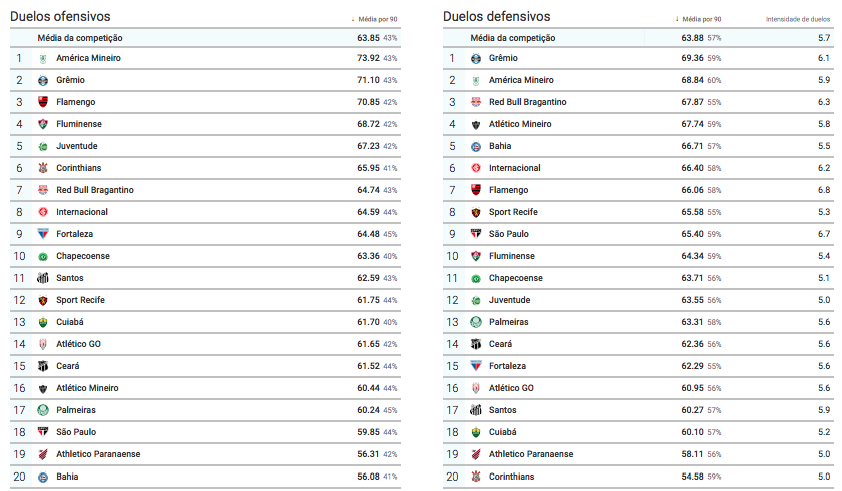Viewport: 842px width, 491px height.
Task: Select Bahia row in Duelos ofensivos
Action: click(x=205, y=476)
